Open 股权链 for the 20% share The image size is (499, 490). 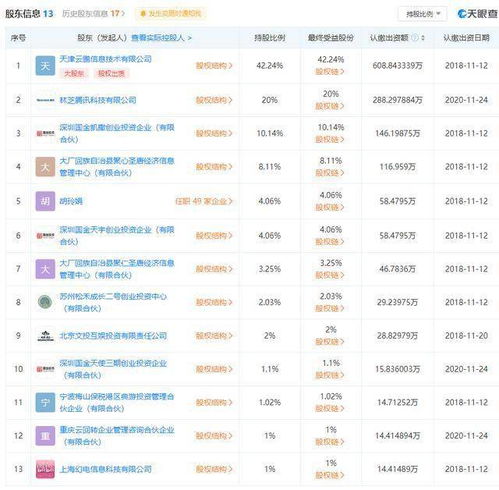(330, 106)
